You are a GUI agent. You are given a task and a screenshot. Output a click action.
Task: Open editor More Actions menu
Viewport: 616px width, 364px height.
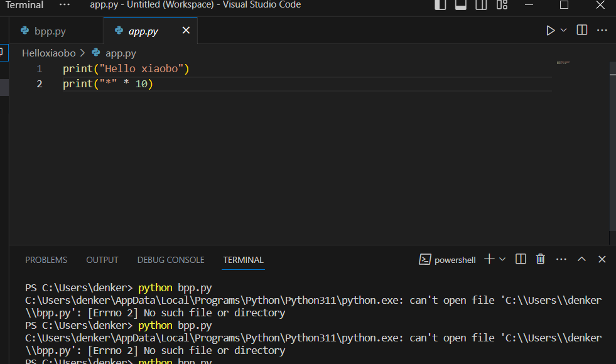[602, 30]
